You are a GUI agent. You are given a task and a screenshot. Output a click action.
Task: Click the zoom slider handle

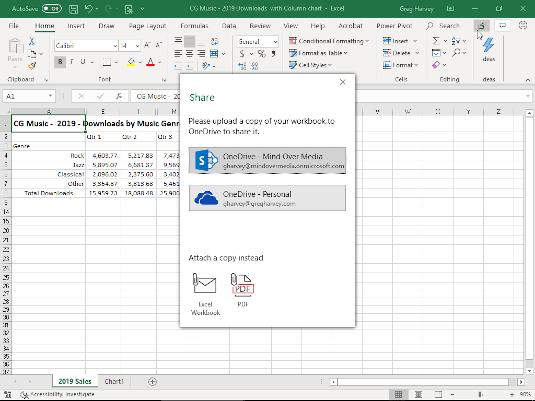click(480, 395)
